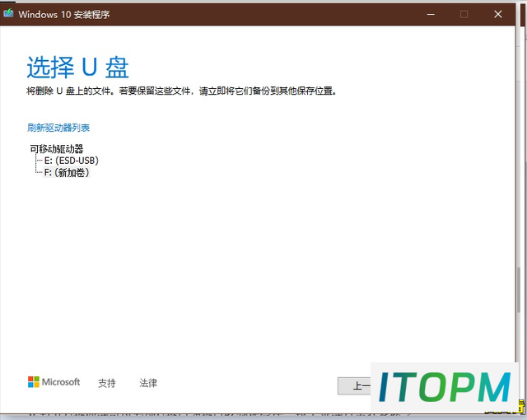Click the vertical scrollbar at the right edge
The height and width of the screenshot is (420, 527).
[x=520, y=290]
